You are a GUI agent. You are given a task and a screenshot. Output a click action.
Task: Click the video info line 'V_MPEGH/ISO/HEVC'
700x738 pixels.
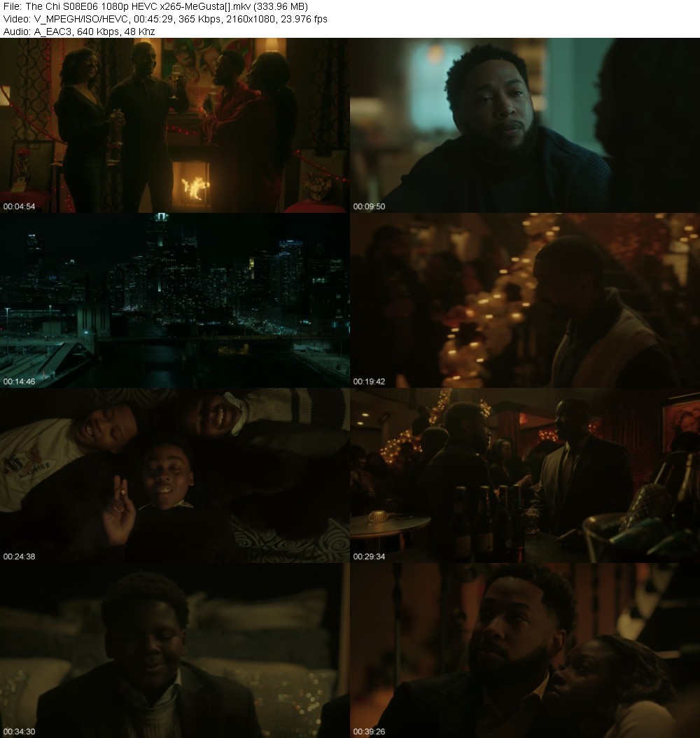tap(165, 20)
